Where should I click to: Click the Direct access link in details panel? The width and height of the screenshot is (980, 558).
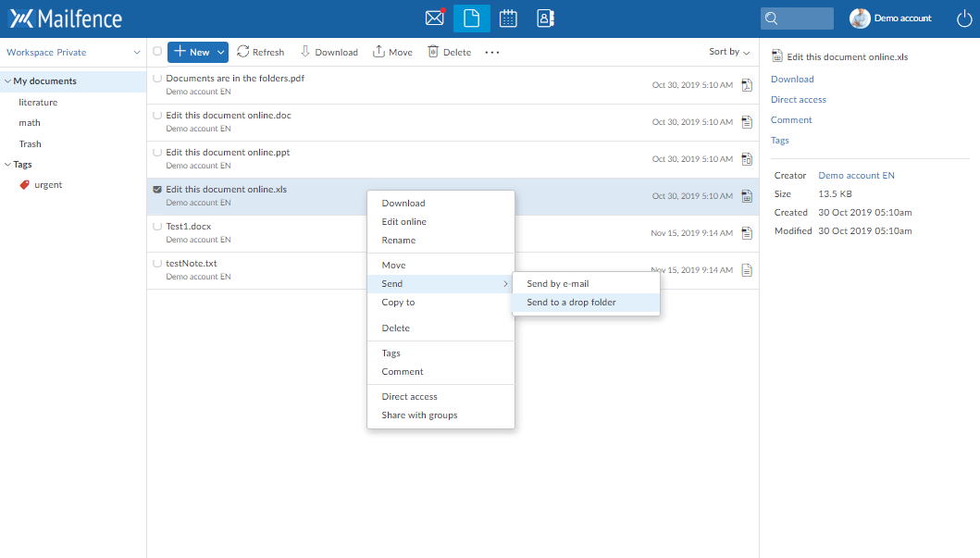[x=799, y=100]
